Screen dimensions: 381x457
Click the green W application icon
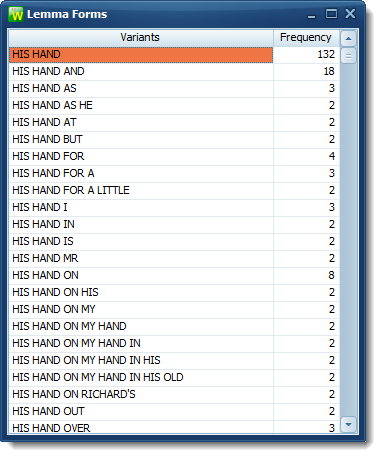[16, 14]
